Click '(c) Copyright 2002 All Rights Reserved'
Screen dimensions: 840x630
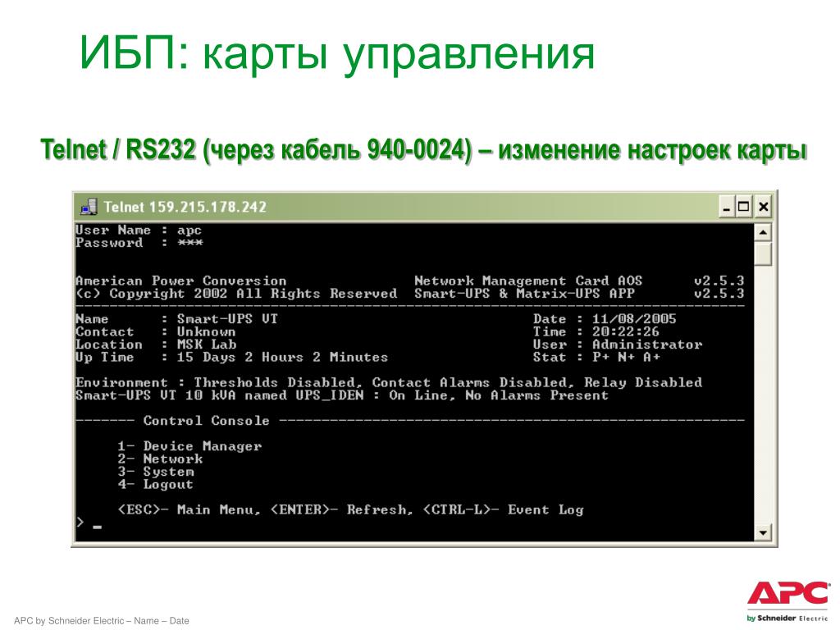236,294
